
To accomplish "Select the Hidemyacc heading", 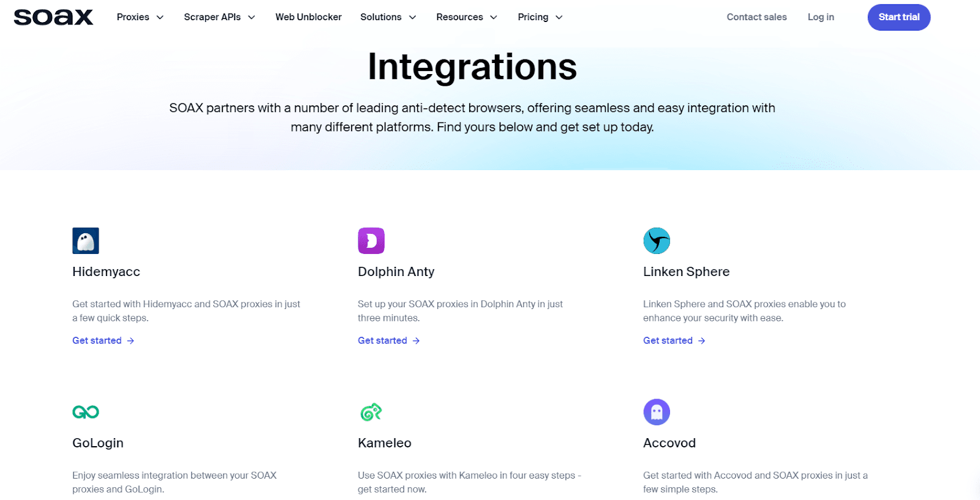I will pyautogui.click(x=106, y=272).
